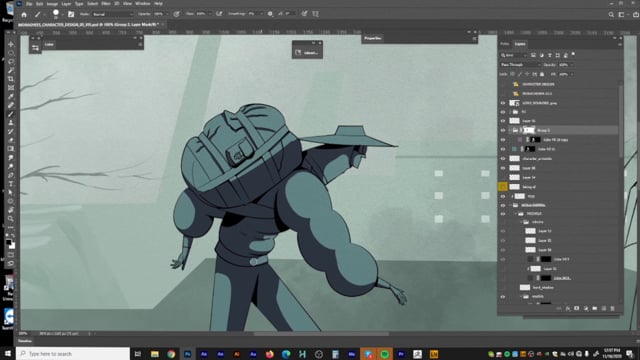Open the Layers panel menu icon
Screen dimensions: 640x360
point(620,44)
